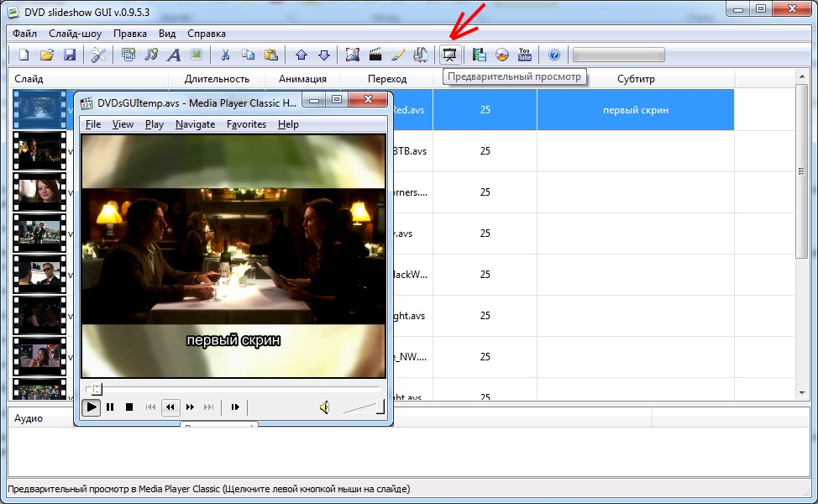Select the redhead woman face slide thumbnail
The image size is (818, 504).
coord(39,192)
